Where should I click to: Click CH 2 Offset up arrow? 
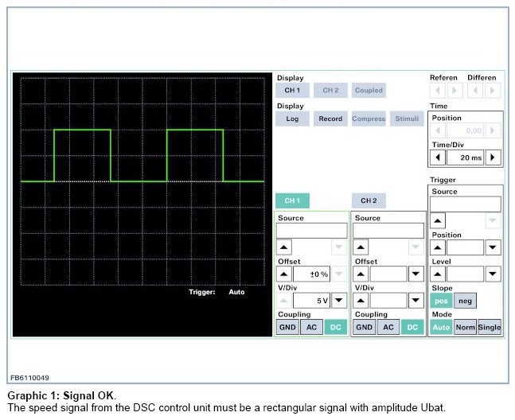(361, 274)
